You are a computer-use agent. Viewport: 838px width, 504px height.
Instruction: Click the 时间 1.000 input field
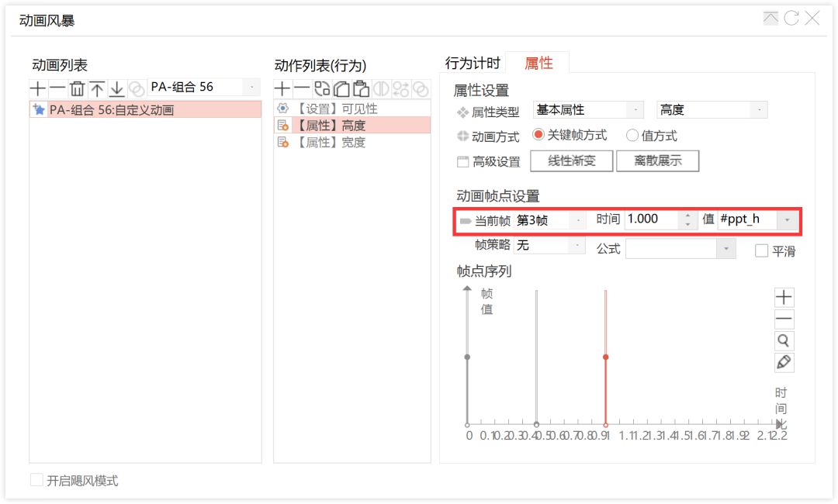tap(652, 219)
